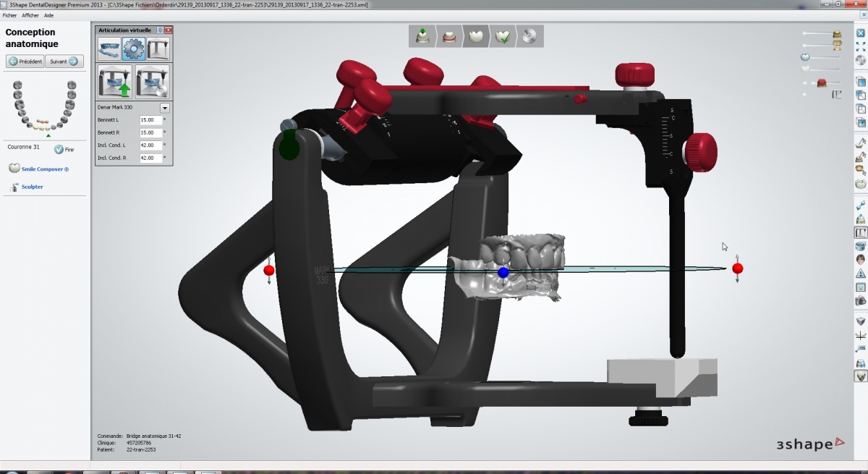Adjust the red wax-up visibility slider
868x474 pixels.
(822, 82)
